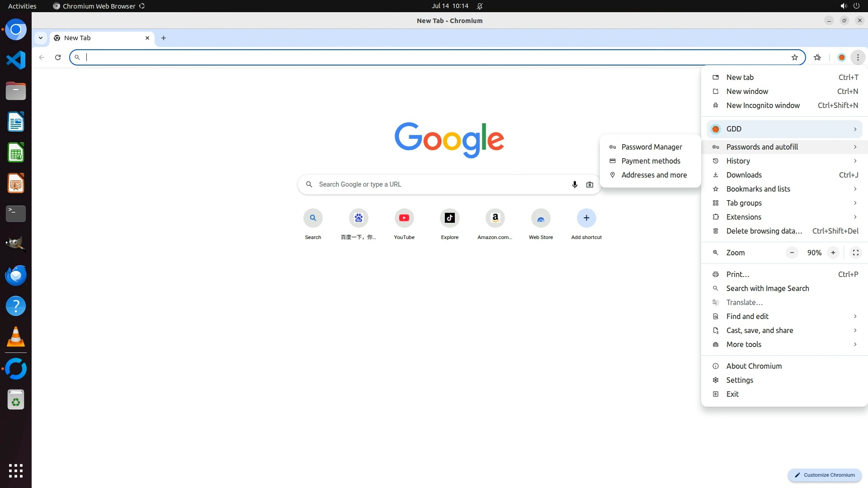Screen dimensions: 868x488
Task: Open the Web Store shortcut tile
Action: pyautogui.click(x=541, y=218)
